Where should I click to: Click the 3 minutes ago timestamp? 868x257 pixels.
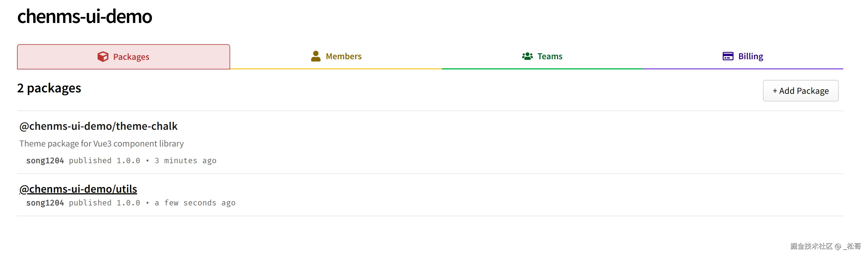tap(185, 161)
